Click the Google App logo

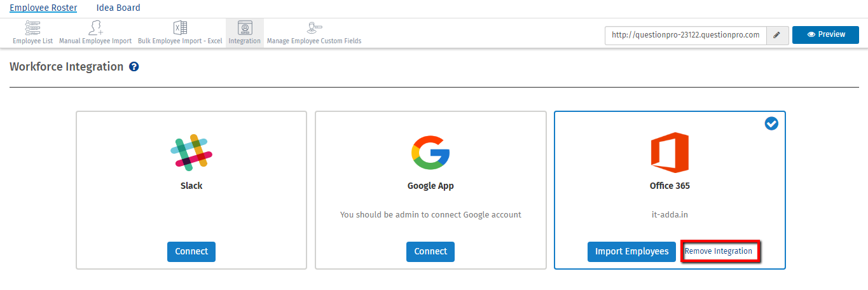coord(431,153)
